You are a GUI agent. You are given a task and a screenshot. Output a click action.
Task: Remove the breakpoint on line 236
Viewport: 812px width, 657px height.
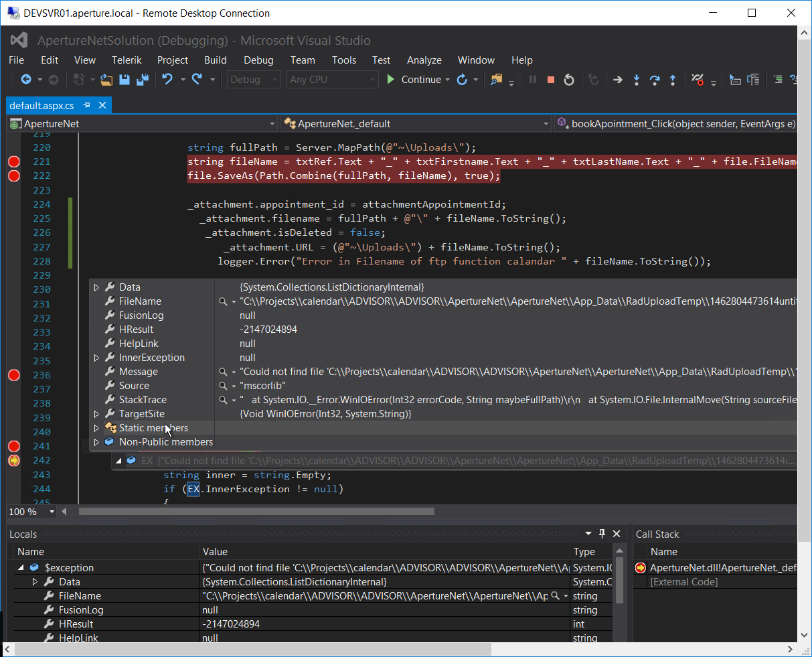[13, 375]
